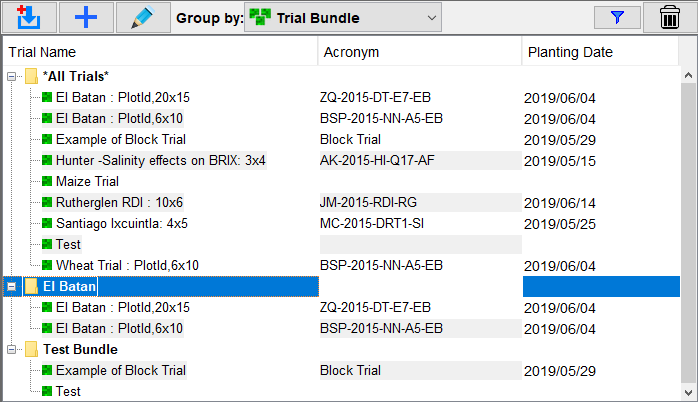
Task: Click the El Batan bundle folder icon
Action: (32, 287)
